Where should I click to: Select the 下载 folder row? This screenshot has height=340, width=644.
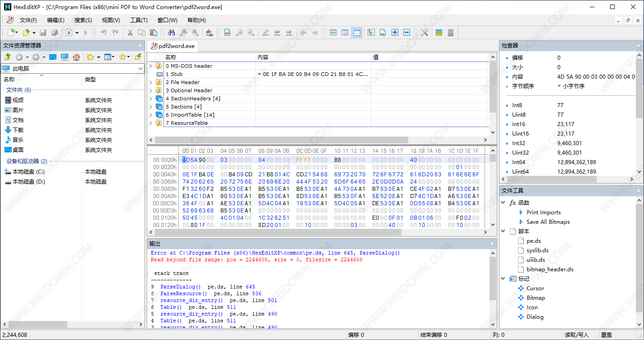18,130
